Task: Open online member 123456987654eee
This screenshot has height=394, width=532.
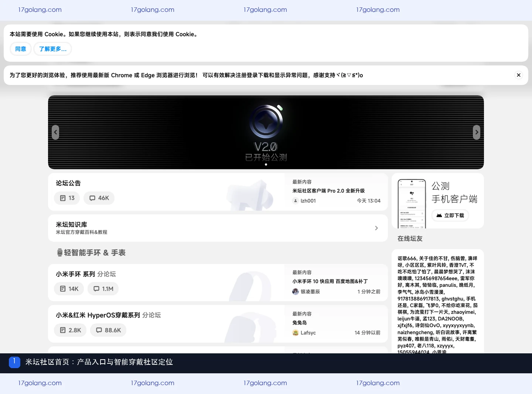Action: click(x=436, y=278)
